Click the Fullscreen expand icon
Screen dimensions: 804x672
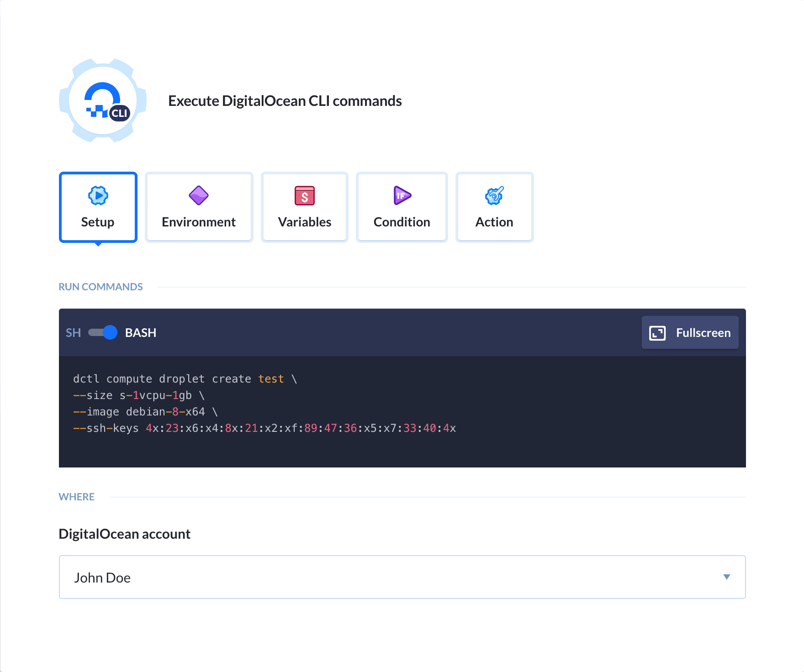[x=658, y=333]
